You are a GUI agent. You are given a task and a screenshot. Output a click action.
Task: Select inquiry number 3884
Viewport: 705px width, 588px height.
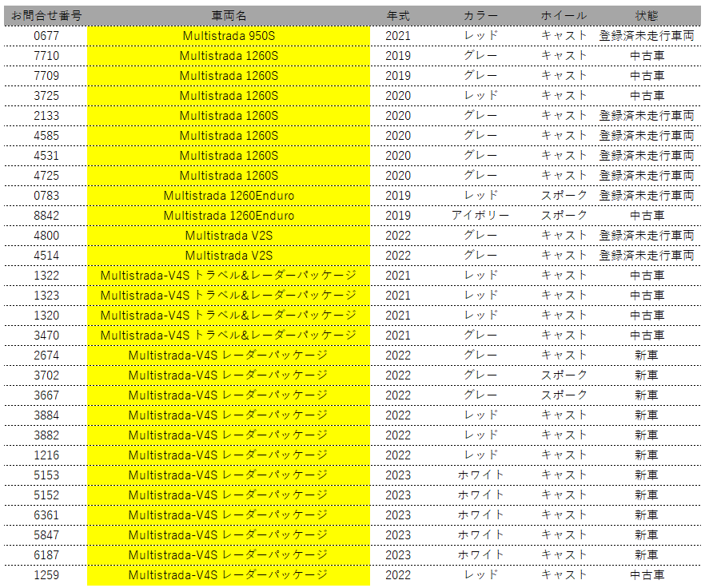[46, 415]
